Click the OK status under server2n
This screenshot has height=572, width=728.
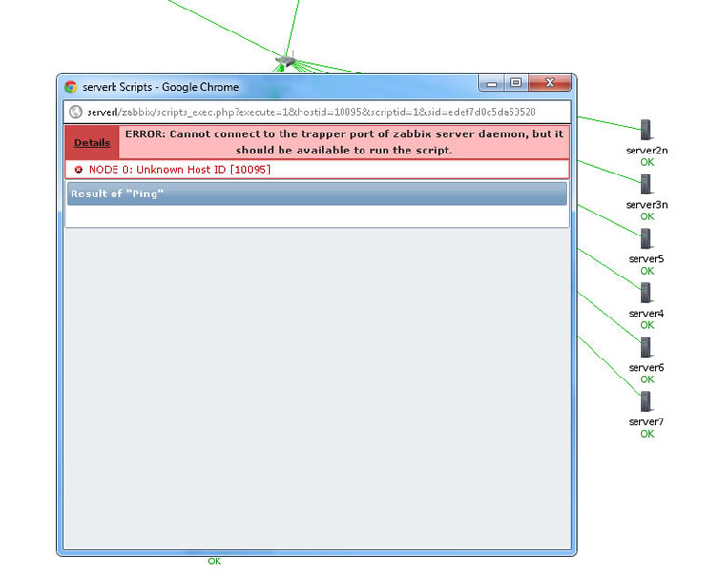click(647, 162)
